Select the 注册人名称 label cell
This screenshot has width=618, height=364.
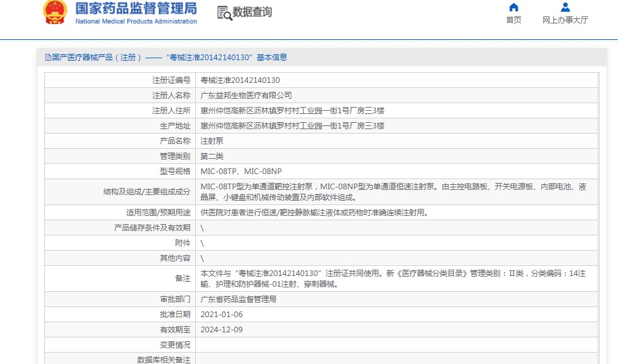pos(171,95)
